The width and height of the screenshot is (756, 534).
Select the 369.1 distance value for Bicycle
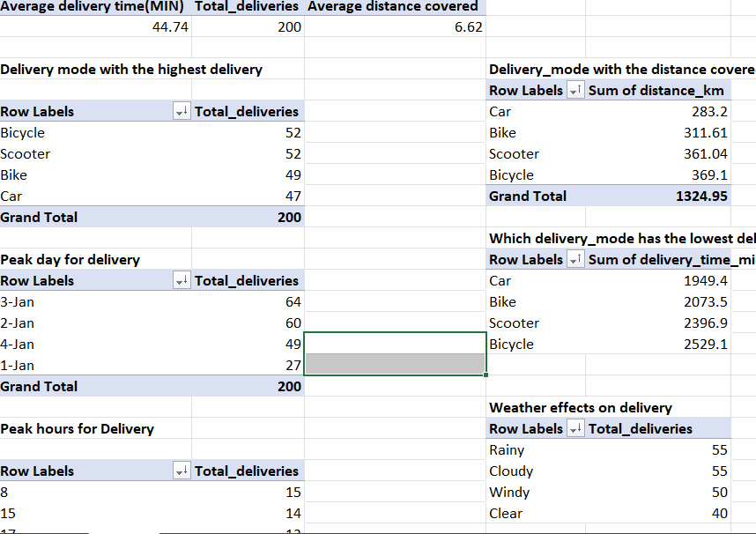click(658, 175)
